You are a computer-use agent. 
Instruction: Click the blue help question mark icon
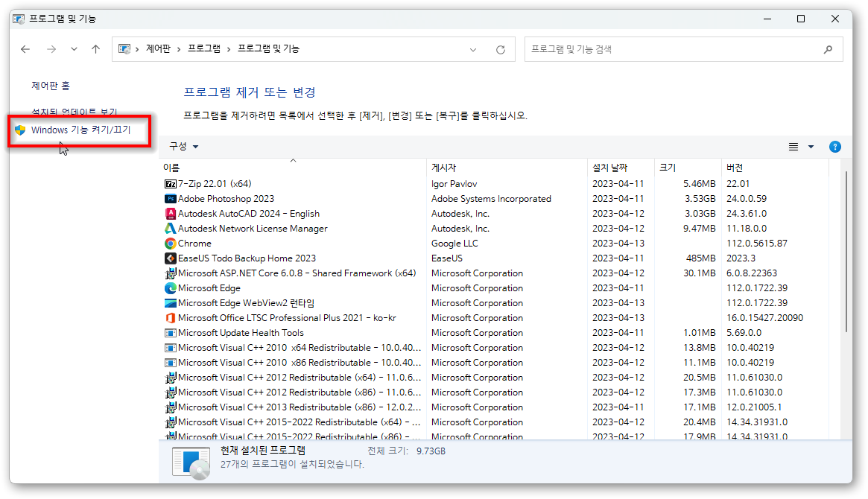pyautogui.click(x=834, y=147)
